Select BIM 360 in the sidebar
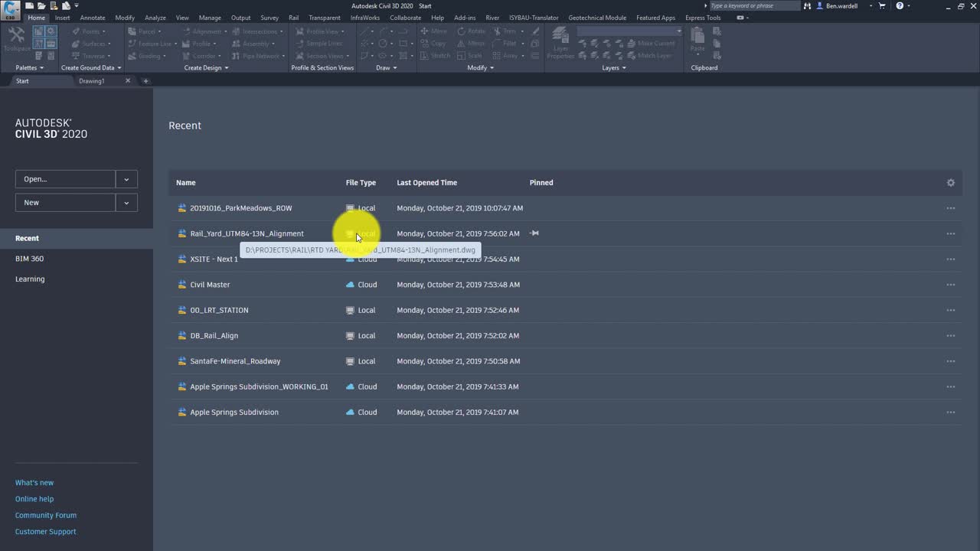 [29, 259]
